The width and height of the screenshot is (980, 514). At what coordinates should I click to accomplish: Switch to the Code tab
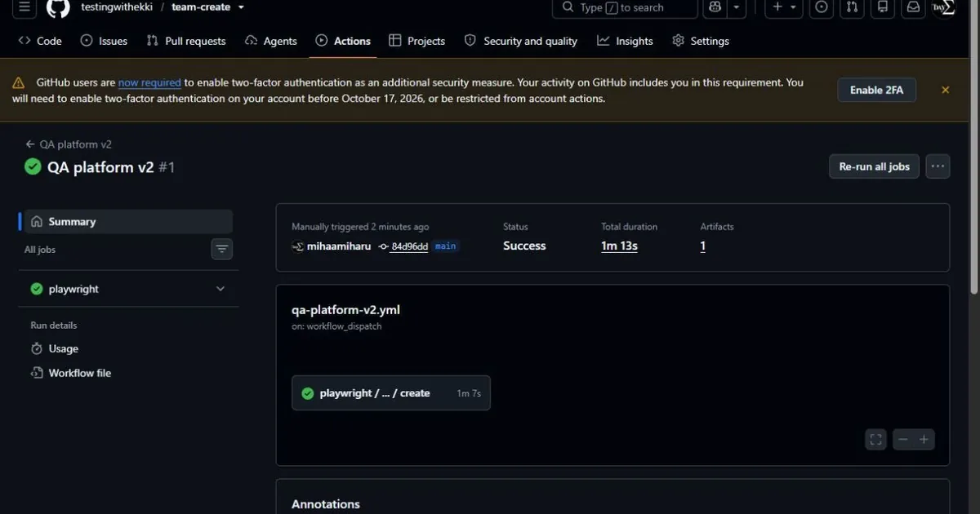(x=40, y=41)
